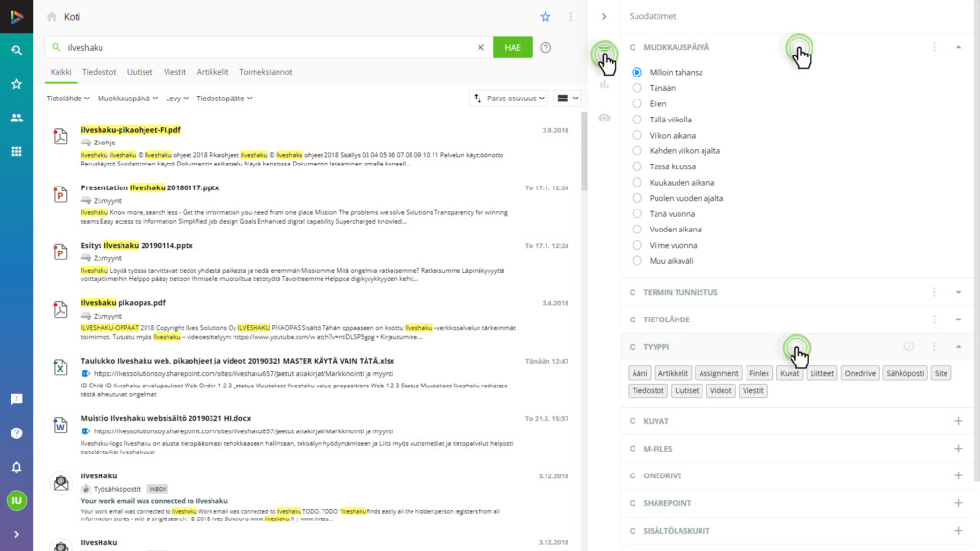This screenshot has width=980, height=551.
Task: Open the page options menu beside the star
Action: (x=570, y=17)
